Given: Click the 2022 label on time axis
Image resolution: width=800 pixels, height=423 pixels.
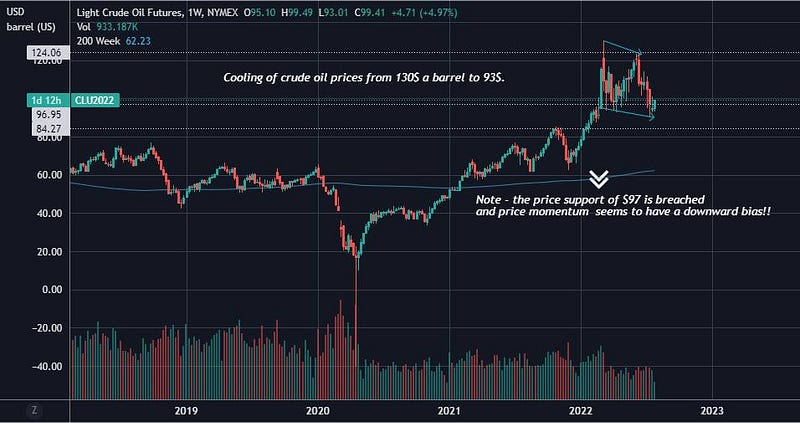Looking at the screenshot, I should click(581, 410).
